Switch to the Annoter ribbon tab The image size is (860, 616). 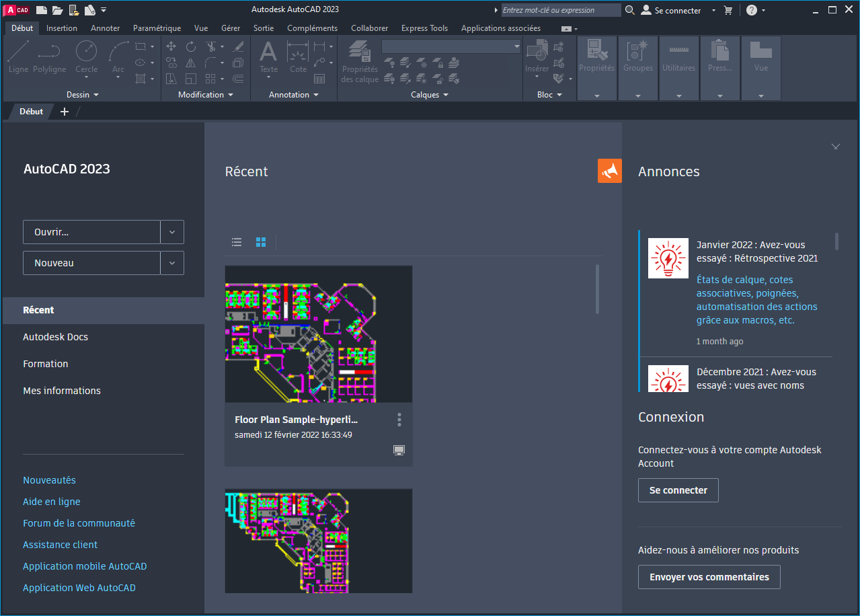click(x=105, y=28)
